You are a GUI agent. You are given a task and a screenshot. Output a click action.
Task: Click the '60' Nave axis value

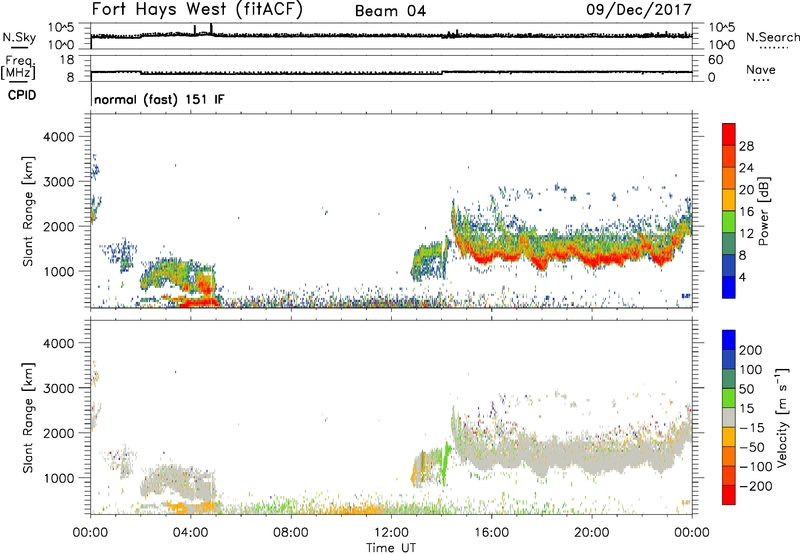pos(715,60)
